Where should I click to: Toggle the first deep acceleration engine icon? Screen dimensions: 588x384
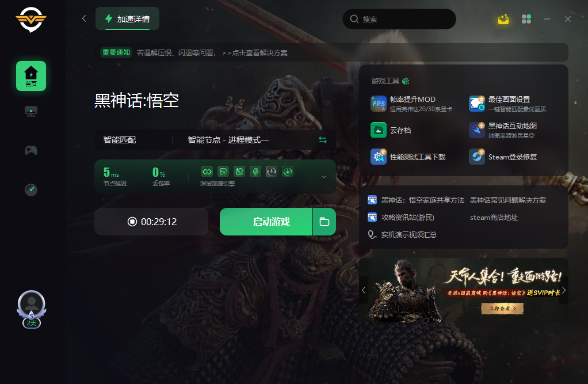pos(207,172)
